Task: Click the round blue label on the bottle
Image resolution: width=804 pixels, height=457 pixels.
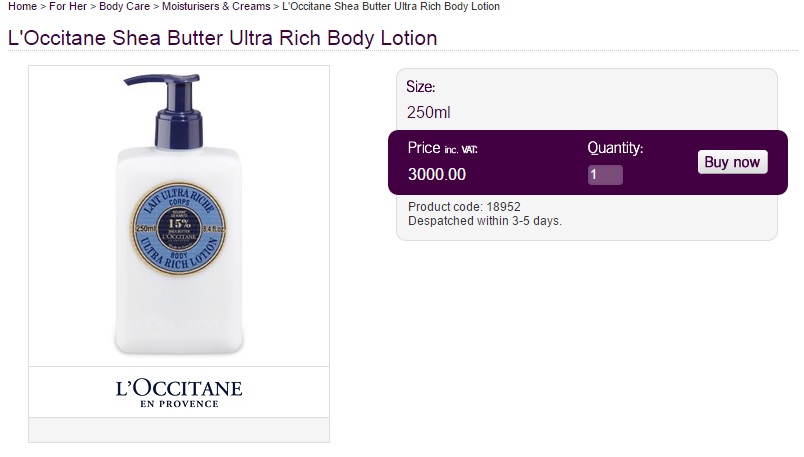Action: pos(178,227)
